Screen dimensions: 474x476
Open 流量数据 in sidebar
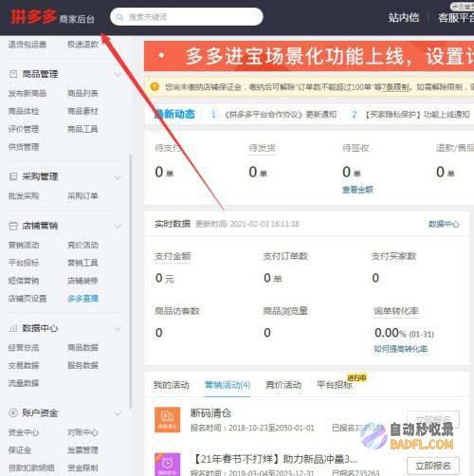[24, 383]
